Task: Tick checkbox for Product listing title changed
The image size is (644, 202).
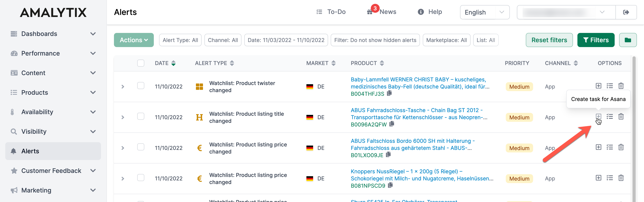Action: click(x=141, y=116)
